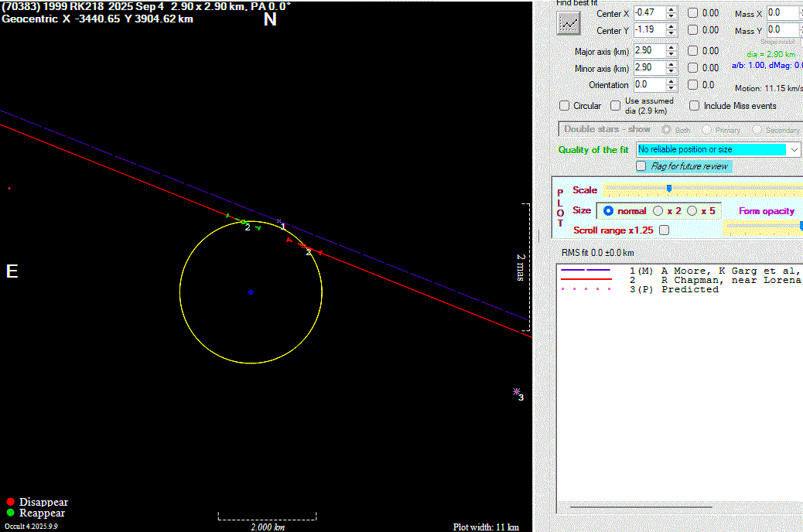The width and height of the screenshot is (803, 532).
Task: Decrease Major axis with the down spinner arrow
Action: 671,54
